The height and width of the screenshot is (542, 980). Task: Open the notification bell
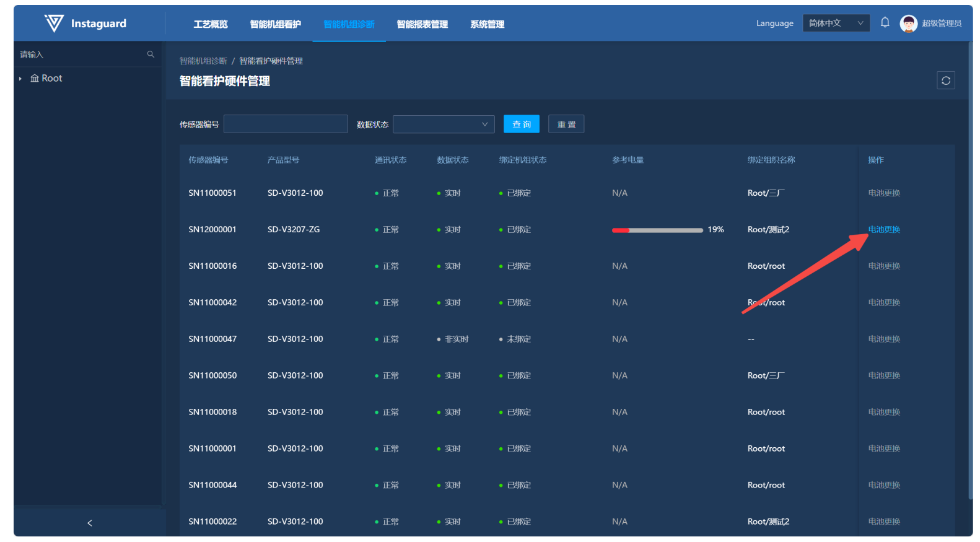(885, 23)
